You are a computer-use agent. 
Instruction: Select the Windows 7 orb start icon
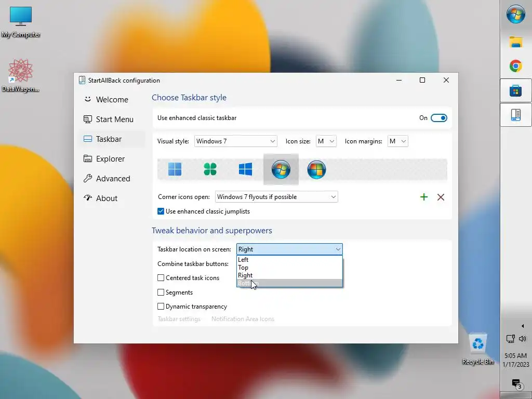point(281,169)
